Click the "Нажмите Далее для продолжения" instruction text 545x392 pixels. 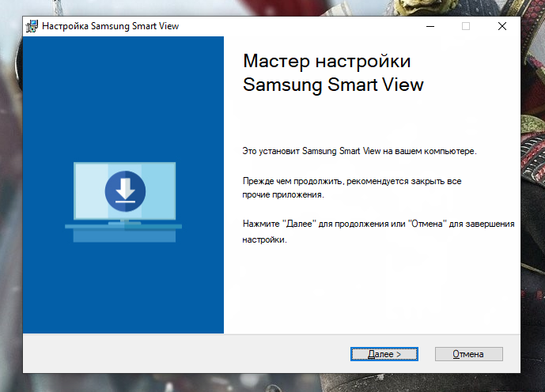378,224
